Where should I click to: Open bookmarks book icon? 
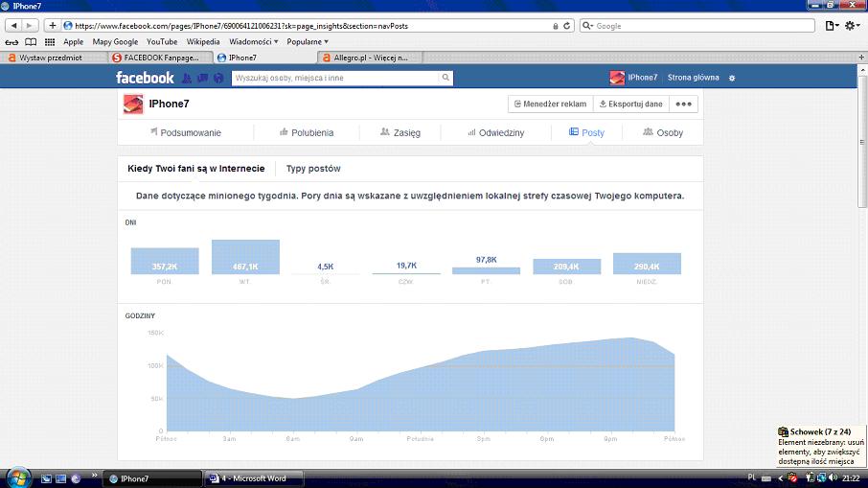pos(31,42)
